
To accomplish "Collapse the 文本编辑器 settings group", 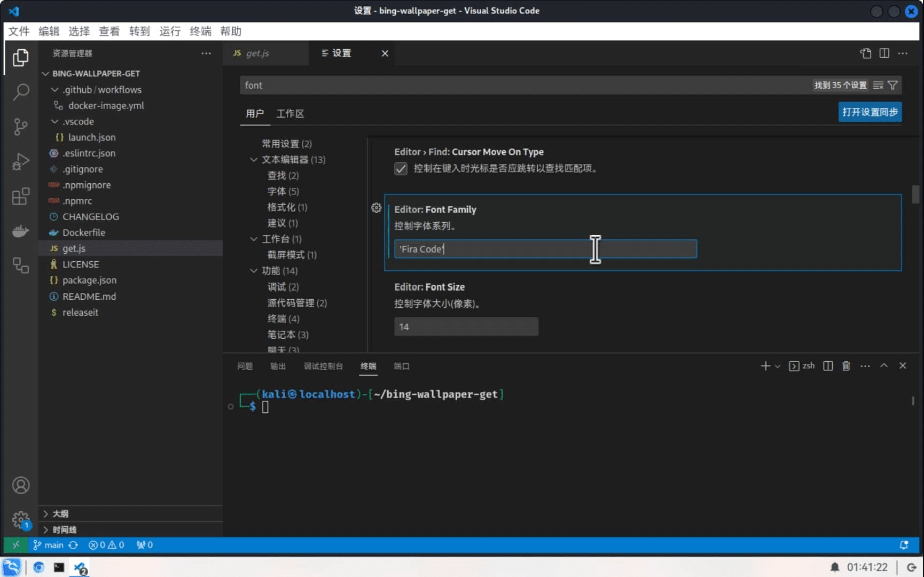I will click(x=254, y=159).
